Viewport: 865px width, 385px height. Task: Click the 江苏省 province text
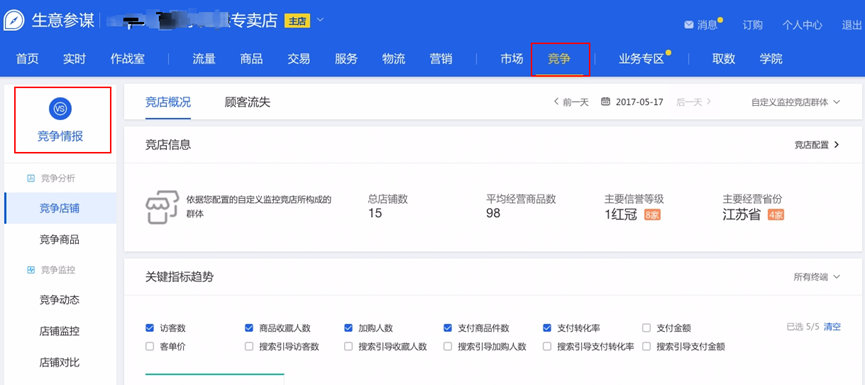pyautogui.click(x=741, y=215)
